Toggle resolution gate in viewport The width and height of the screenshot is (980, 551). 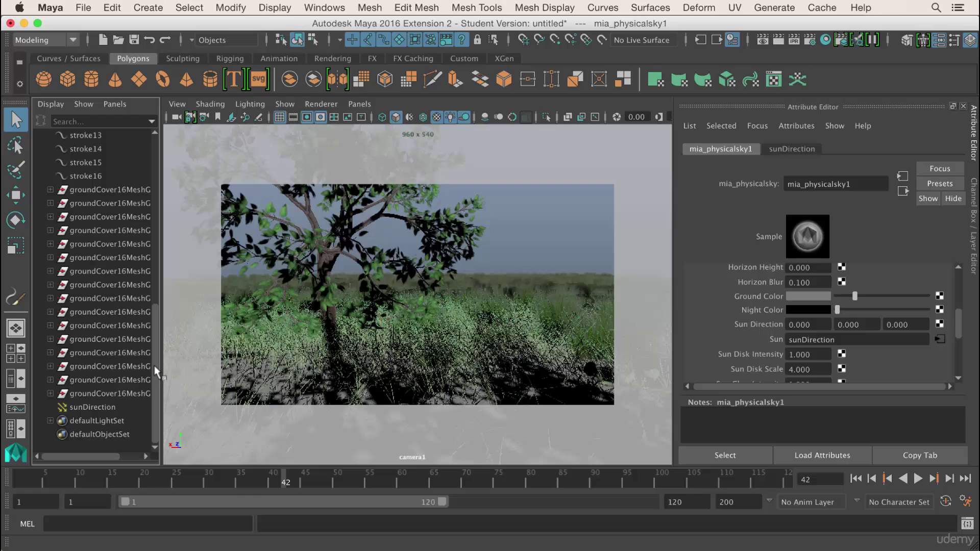click(x=307, y=117)
